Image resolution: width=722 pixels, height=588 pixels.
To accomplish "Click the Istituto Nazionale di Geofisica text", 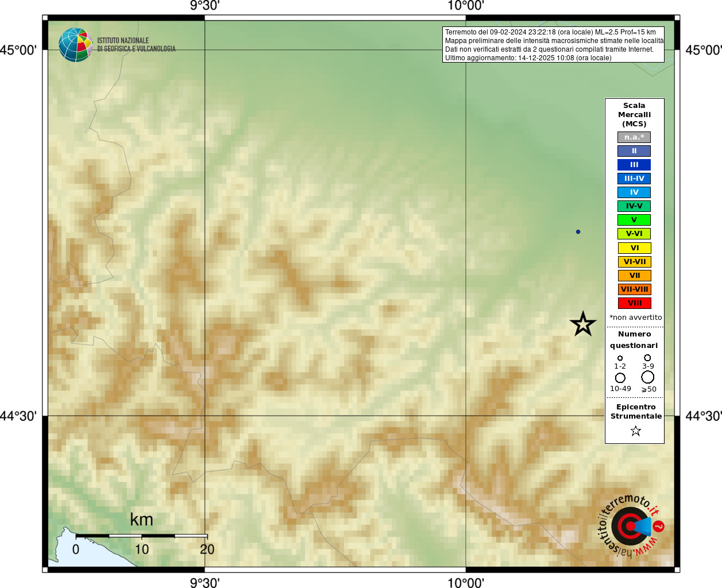I will coord(136,45).
